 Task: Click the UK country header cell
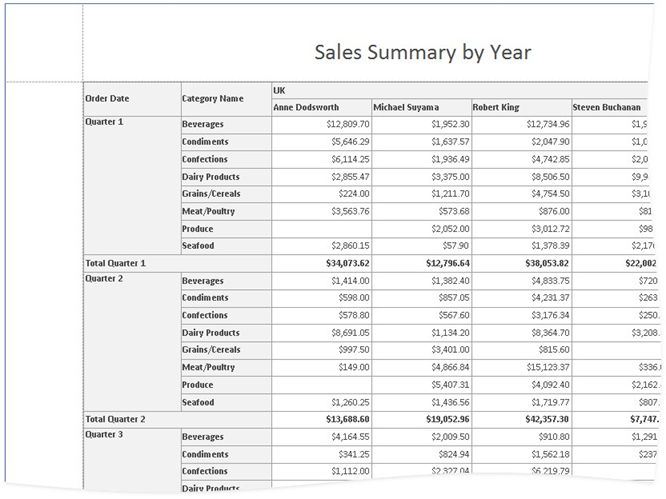(281, 90)
